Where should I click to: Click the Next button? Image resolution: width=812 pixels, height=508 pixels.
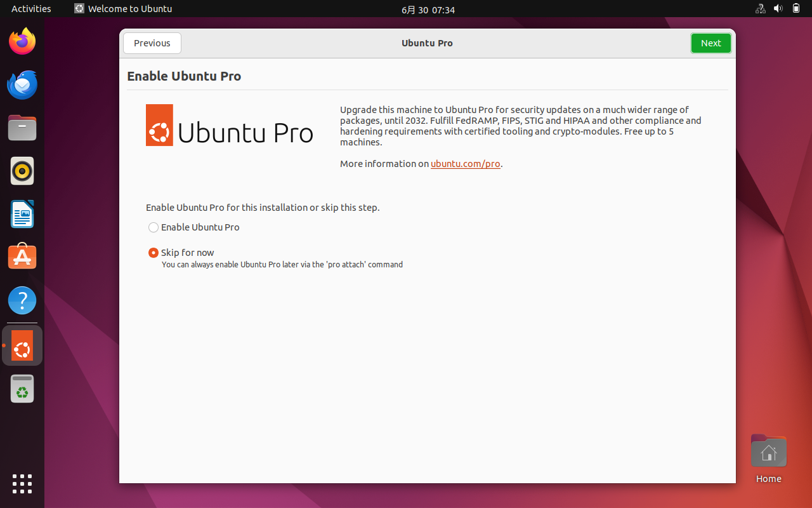point(710,43)
